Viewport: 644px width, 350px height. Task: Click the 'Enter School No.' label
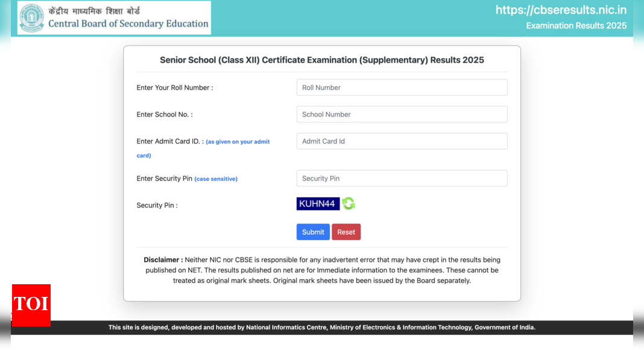pyautogui.click(x=165, y=115)
